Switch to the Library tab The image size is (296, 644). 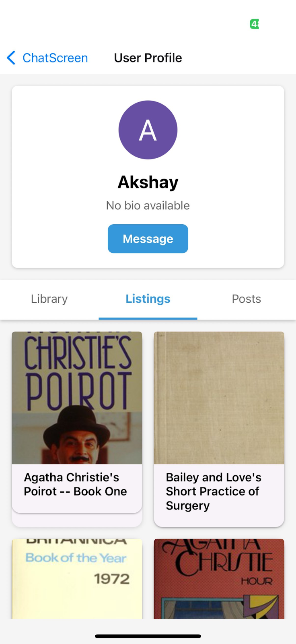pos(49,299)
